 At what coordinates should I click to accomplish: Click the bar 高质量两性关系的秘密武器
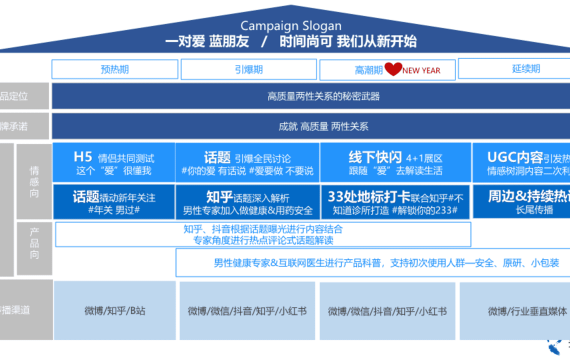click(x=311, y=96)
